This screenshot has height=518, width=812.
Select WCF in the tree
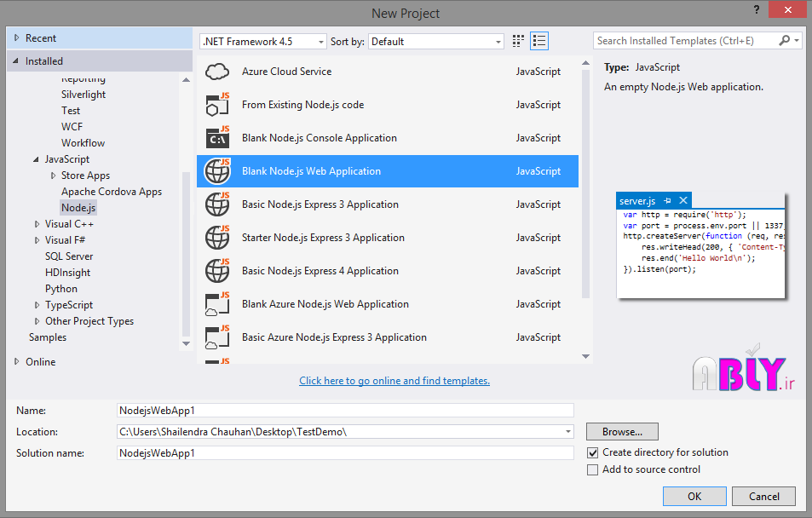pos(72,127)
